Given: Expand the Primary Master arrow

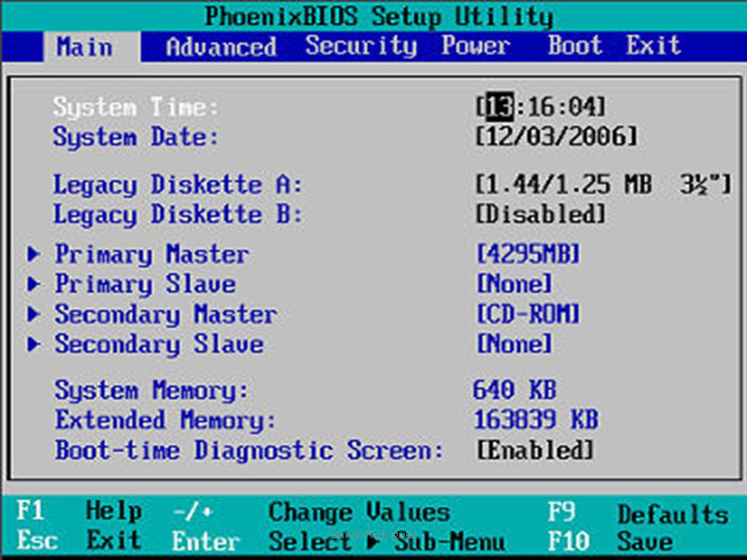Looking at the screenshot, I should 33,254.
